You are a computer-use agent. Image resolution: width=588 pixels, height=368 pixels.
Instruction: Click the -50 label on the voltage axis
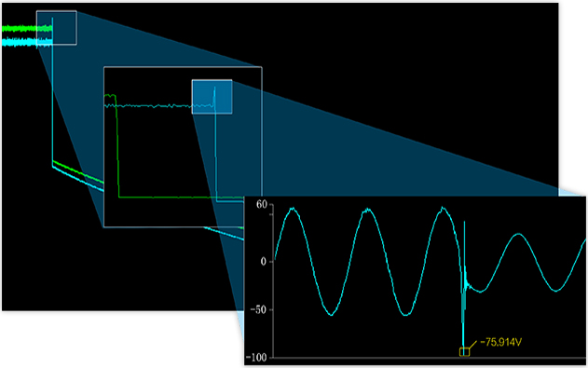259,309
